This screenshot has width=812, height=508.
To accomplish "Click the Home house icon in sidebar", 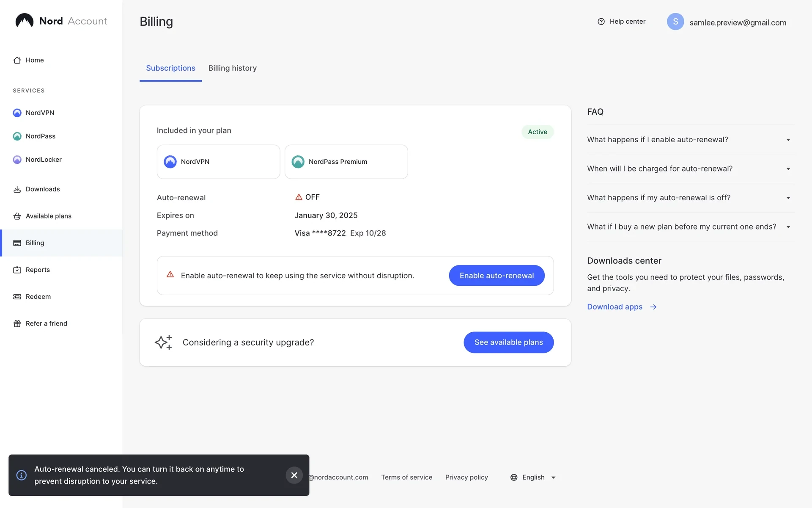I will 17,60.
